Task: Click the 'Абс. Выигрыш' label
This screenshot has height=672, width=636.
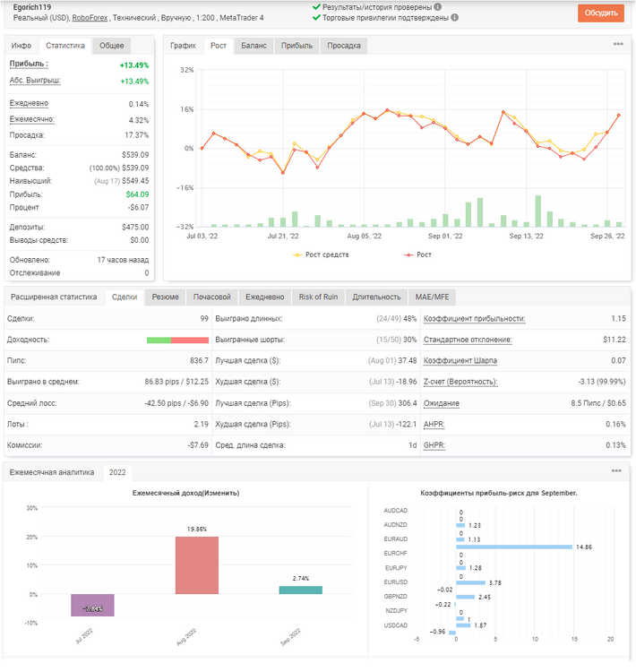Action: (x=35, y=81)
